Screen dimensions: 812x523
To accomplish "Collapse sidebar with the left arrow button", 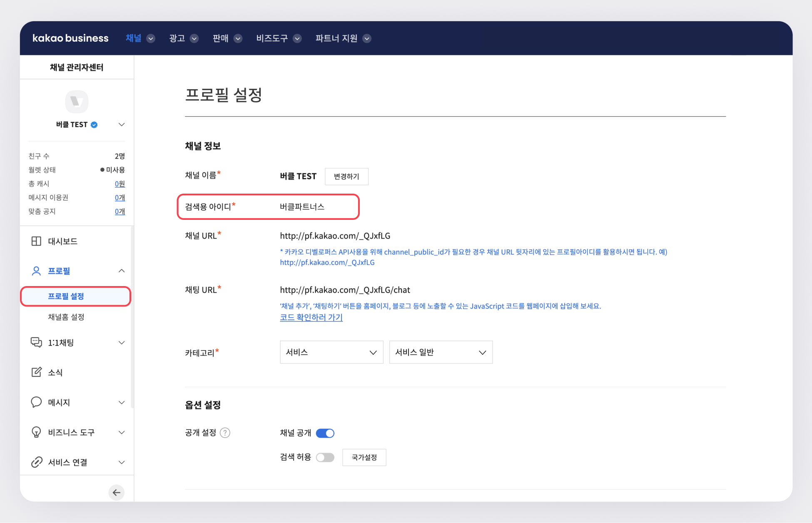I will 116,493.
